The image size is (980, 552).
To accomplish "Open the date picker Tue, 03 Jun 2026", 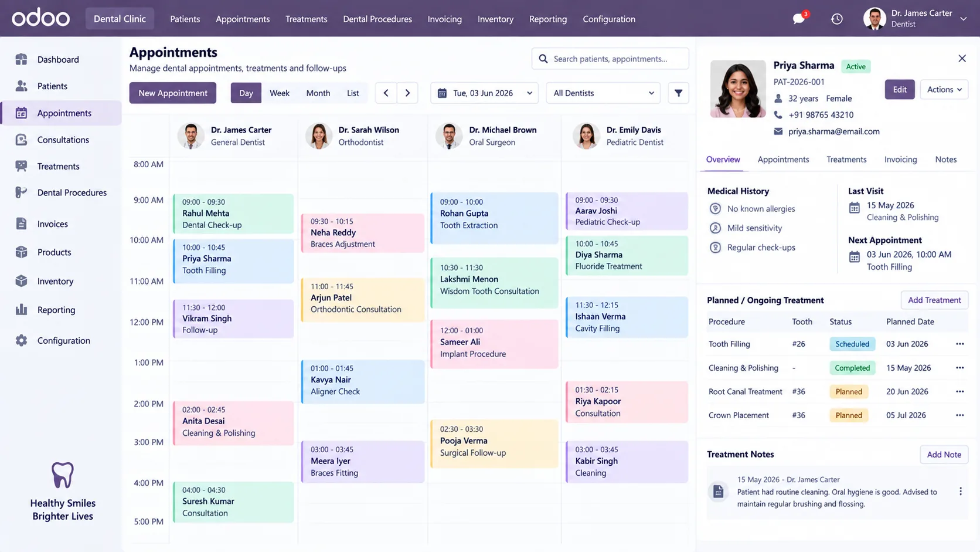I will point(484,93).
